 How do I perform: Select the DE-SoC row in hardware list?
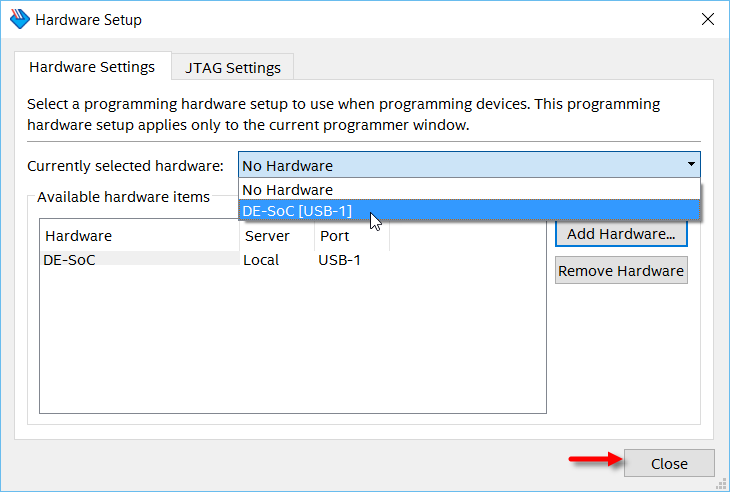pos(70,260)
